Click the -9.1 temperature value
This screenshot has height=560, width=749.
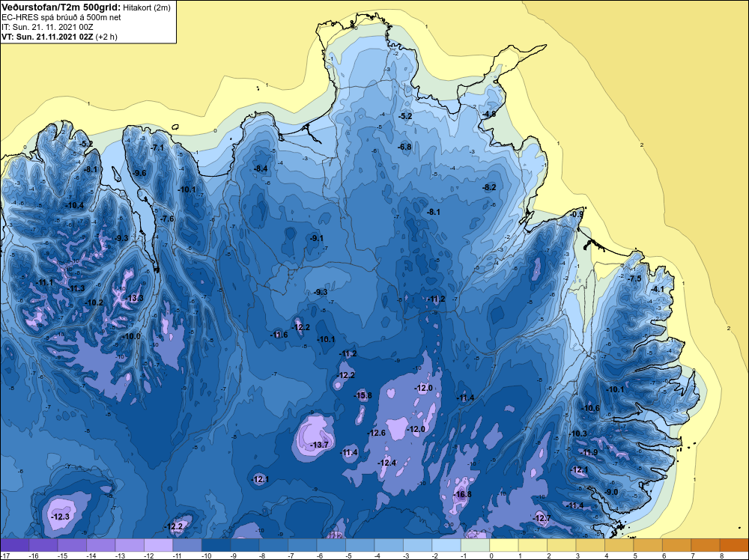[x=316, y=238]
